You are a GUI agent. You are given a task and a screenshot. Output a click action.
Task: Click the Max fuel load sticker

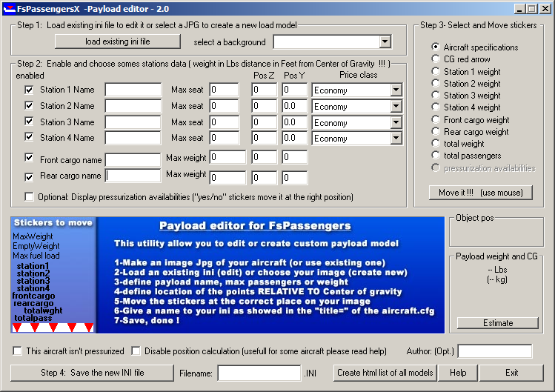coord(36,256)
